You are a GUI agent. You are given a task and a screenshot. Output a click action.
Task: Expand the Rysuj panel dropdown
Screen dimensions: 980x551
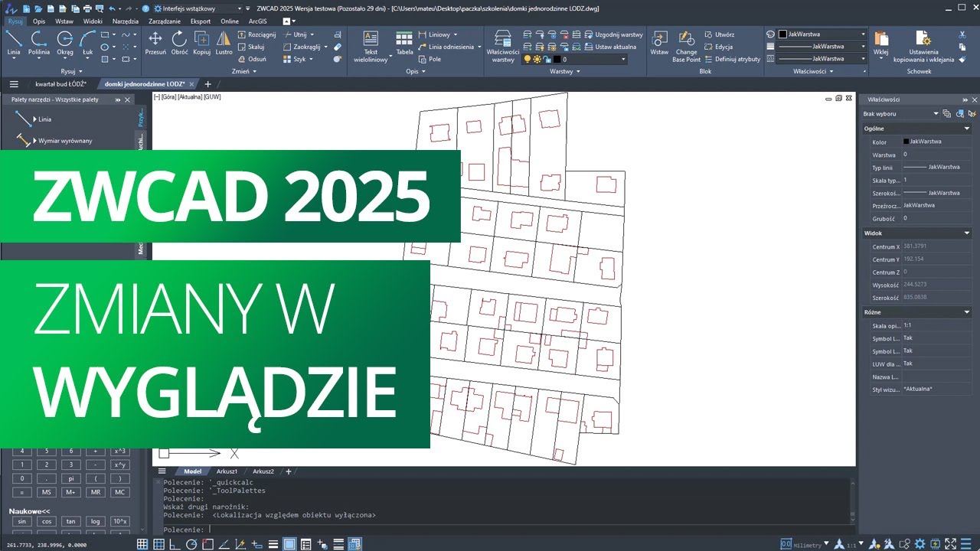[x=72, y=71]
